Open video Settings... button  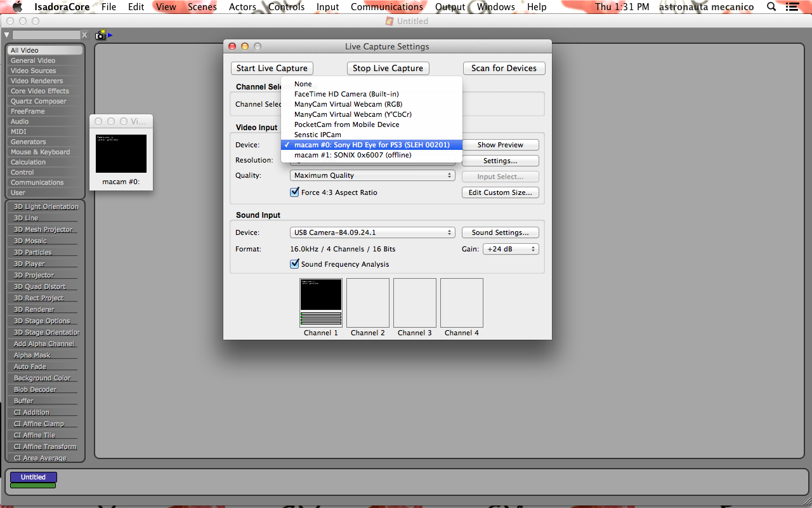(x=500, y=161)
